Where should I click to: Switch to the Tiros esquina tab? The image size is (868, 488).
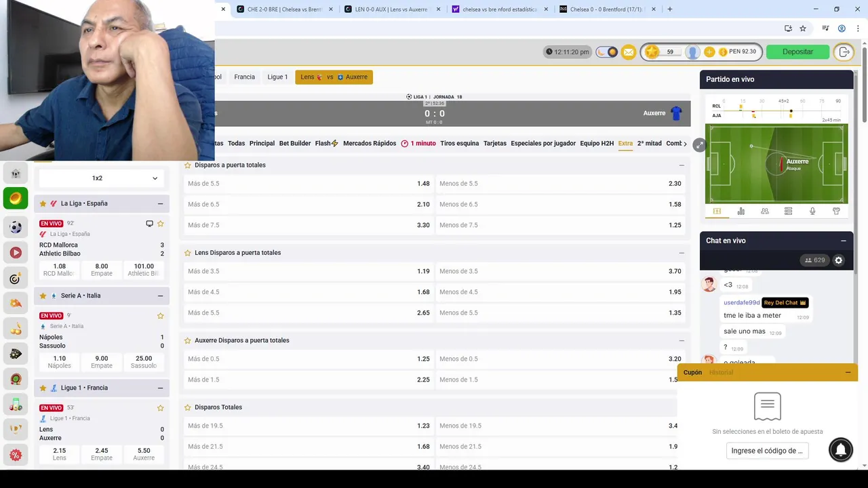(459, 144)
